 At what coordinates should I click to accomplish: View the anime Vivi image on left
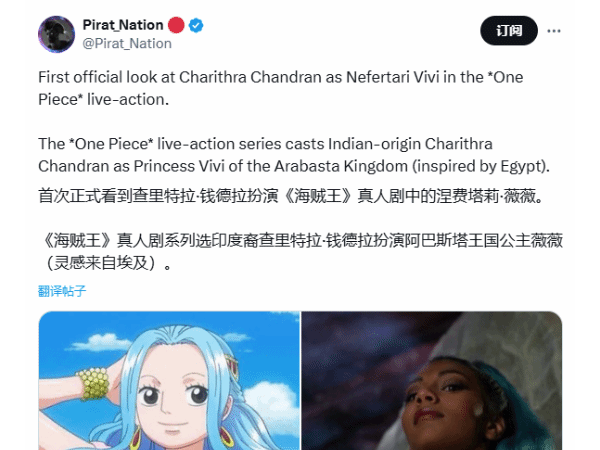pos(169,381)
